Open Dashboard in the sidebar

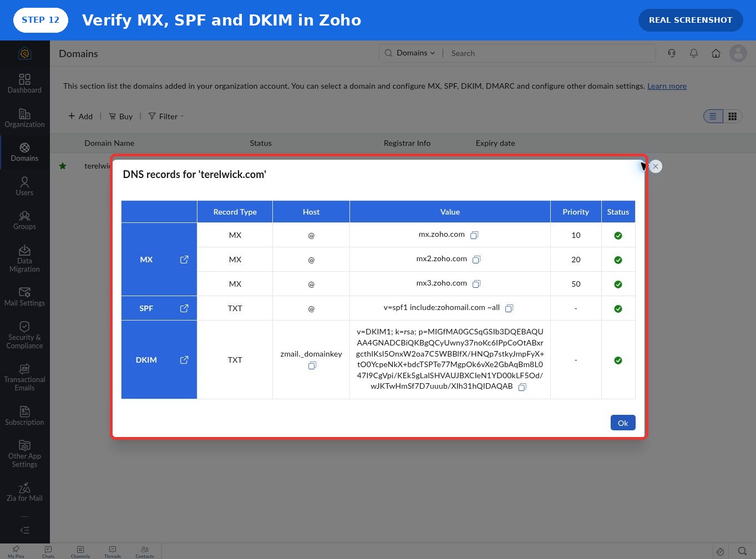coord(24,83)
